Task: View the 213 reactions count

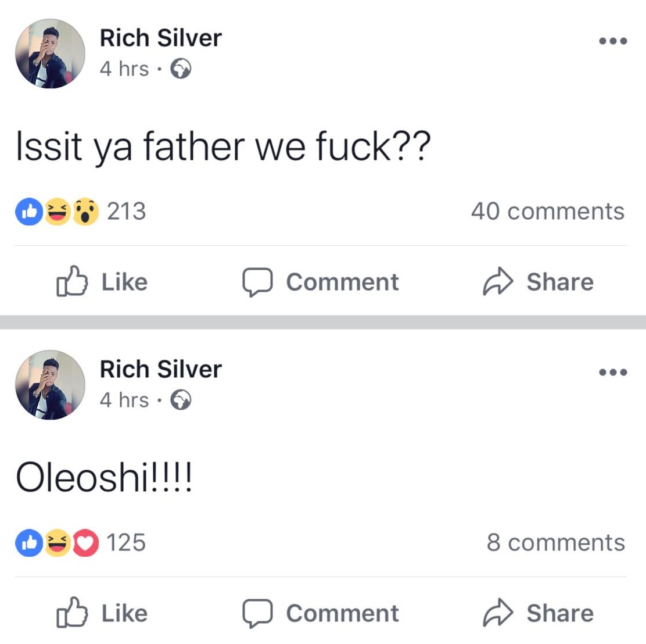Action: tap(126, 211)
